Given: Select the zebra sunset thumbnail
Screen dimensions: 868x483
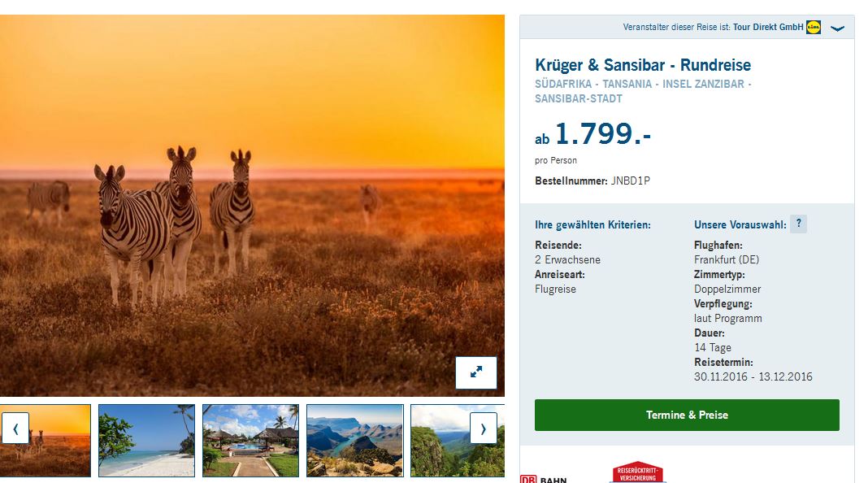Looking at the screenshot, I should [x=46, y=441].
